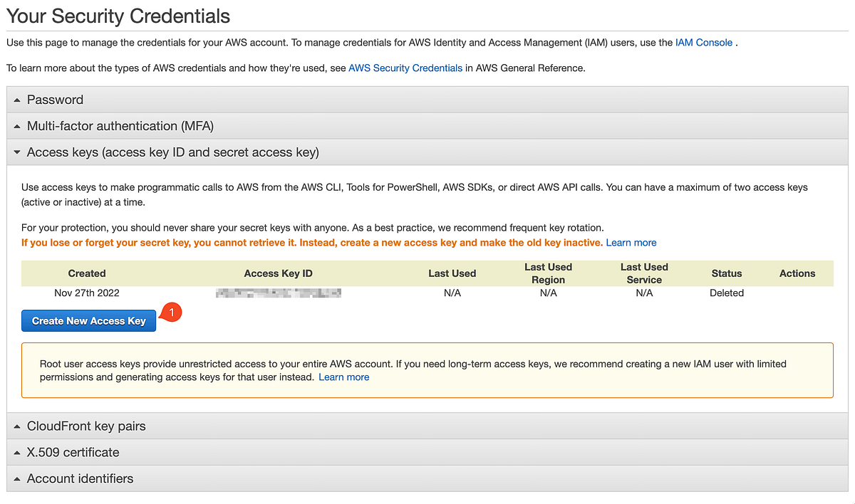Select the blurred Access Key ID value
855x504 pixels.
click(278, 293)
